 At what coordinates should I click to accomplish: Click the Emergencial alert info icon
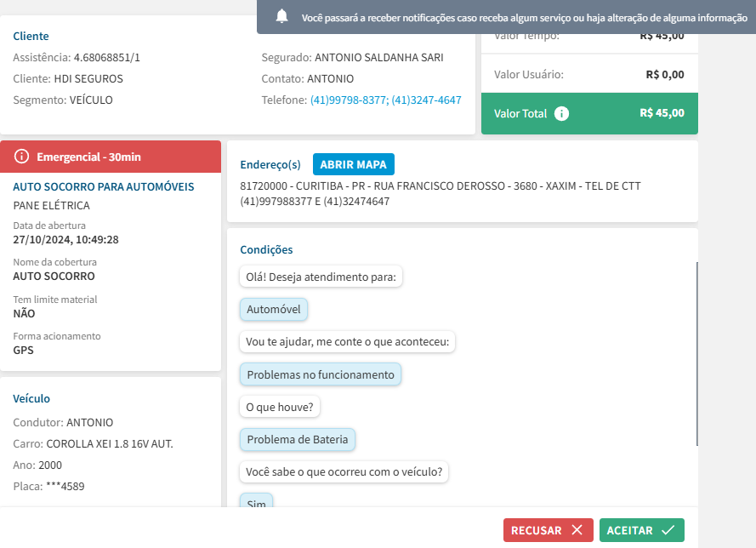[21, 157]
